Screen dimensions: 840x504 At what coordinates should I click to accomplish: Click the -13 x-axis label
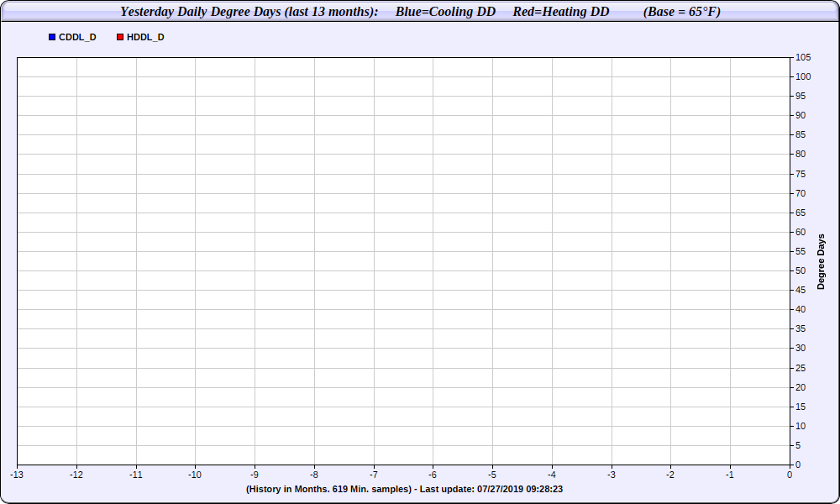point(17,475)
